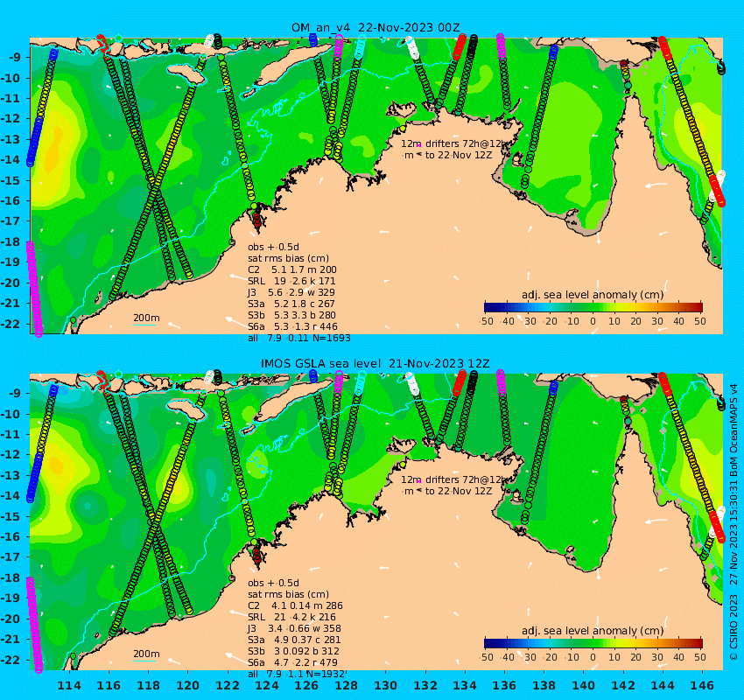Click longitude axis label '130'
Image resolution: width=744 pixels, height=700 pixels.
[x=386, y=685]
